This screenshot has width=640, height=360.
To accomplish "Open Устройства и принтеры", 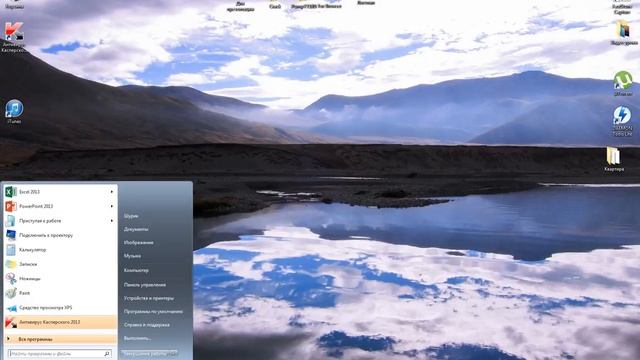I will [149, 298].
